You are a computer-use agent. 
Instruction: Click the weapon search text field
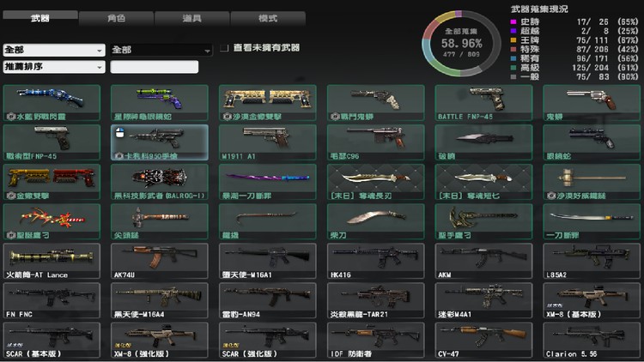[155, 66]
